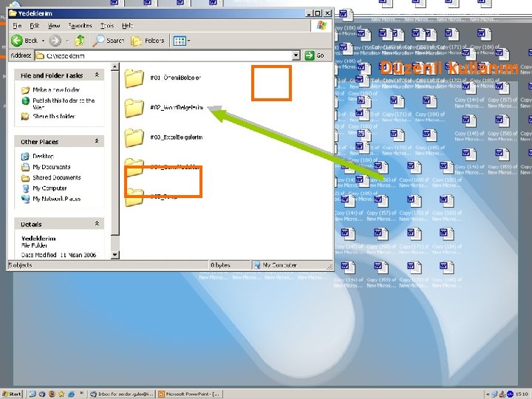
Task: Expand the Address bar dropdown arrow
Action: 296,55
